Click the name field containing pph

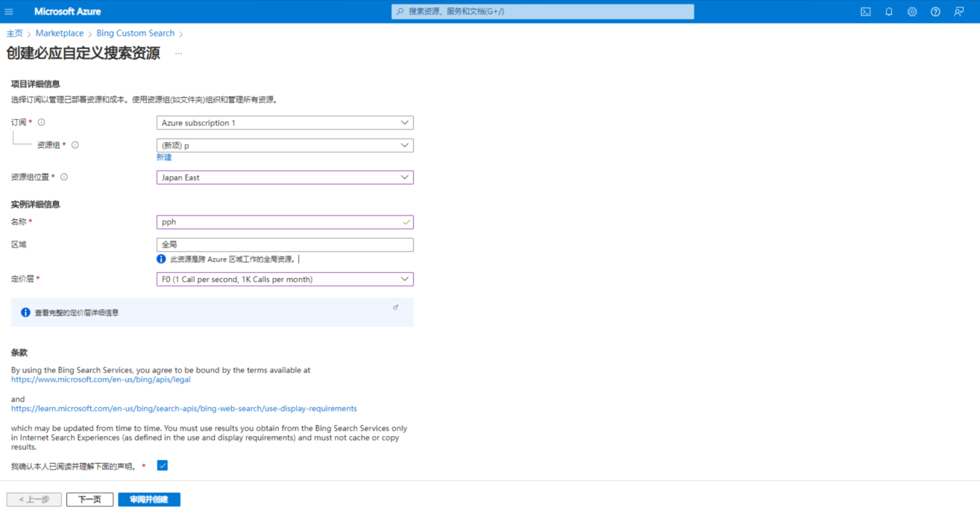[x=285, y=222]
